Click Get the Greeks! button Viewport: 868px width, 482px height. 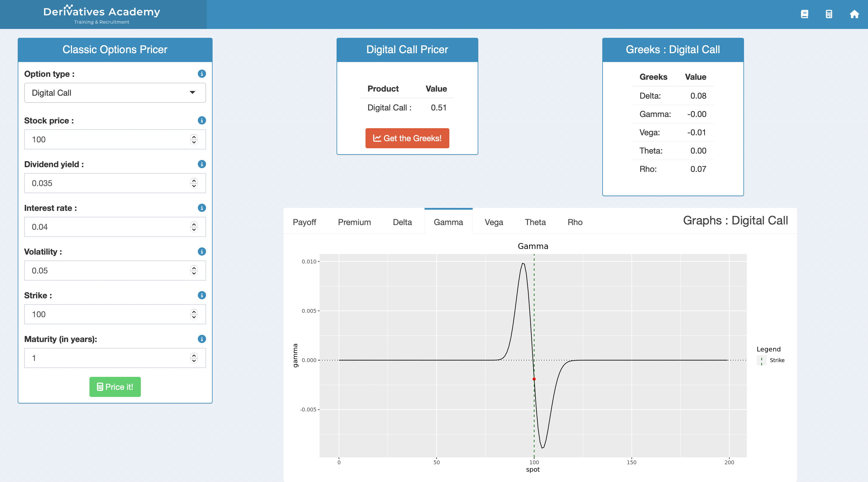[x=407, y=138]
